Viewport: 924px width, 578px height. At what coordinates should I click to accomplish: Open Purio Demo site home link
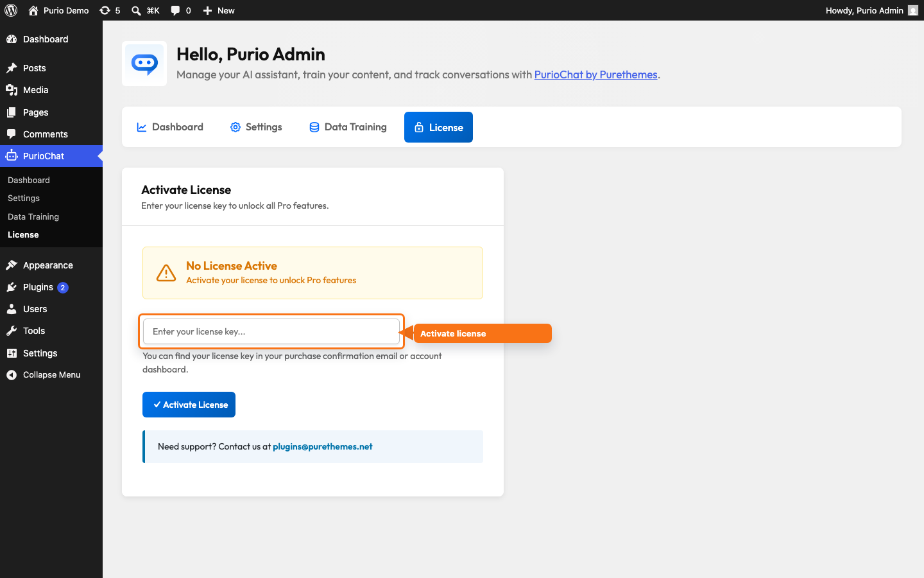(x=58, y=10)
